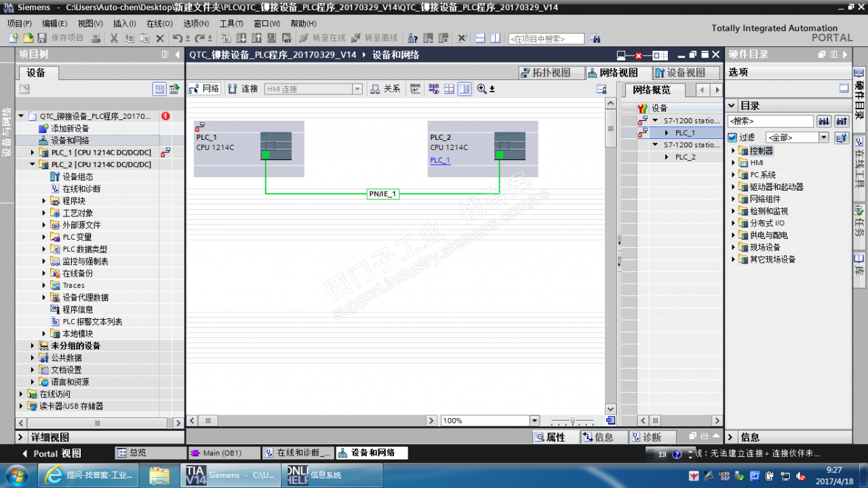Start project search with binoculars icon
The image size is (868, 488).
pos(595,39)
